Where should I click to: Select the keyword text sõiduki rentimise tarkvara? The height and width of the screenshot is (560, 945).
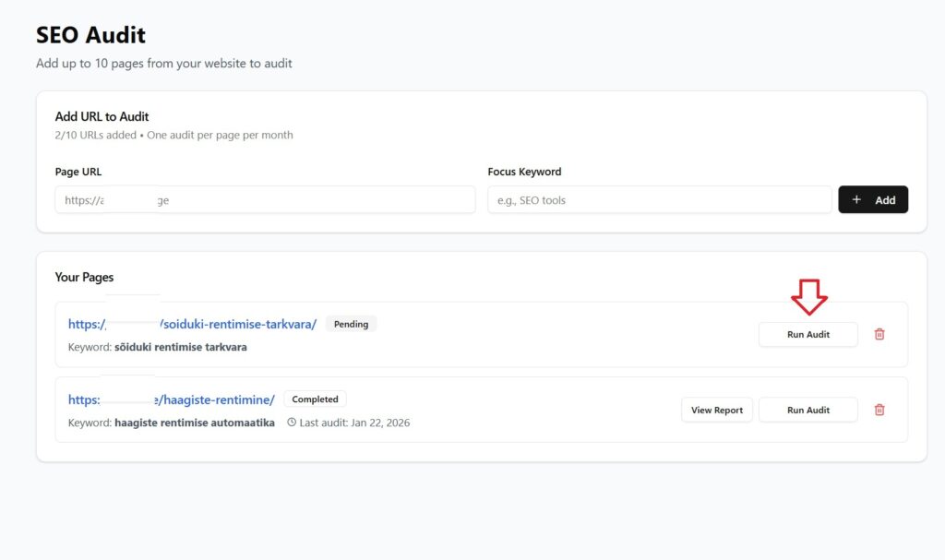tap(180, 347)
